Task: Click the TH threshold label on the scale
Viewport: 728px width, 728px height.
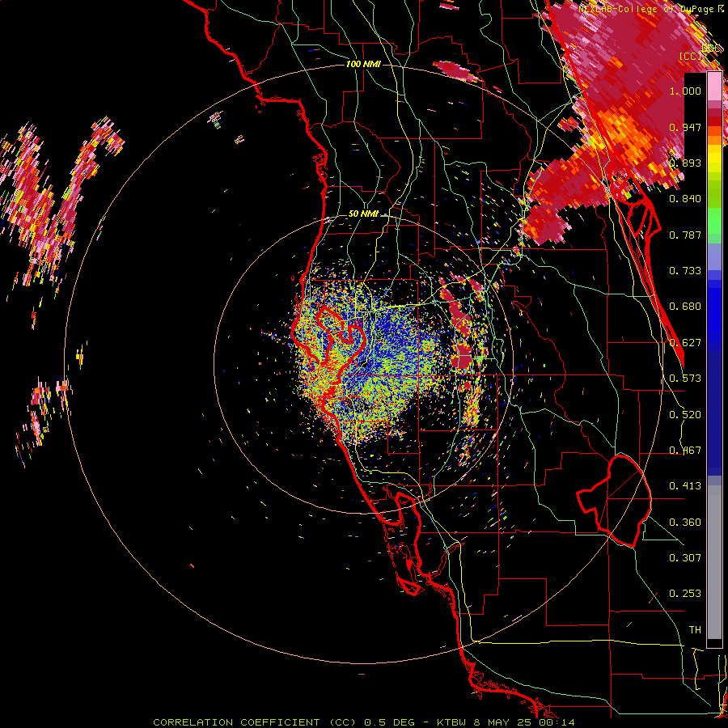Action: pos(695,630)
